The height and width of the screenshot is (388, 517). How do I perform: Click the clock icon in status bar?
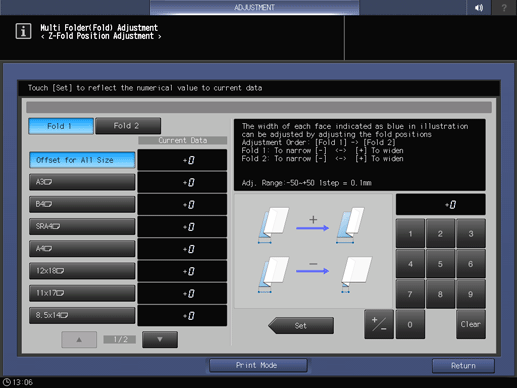click(x=6, y=382)
